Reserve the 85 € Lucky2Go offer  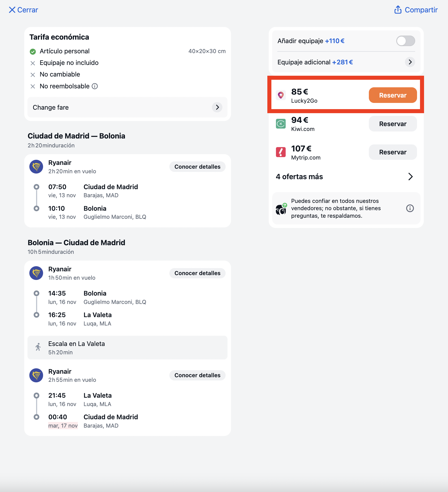(393, 95)
